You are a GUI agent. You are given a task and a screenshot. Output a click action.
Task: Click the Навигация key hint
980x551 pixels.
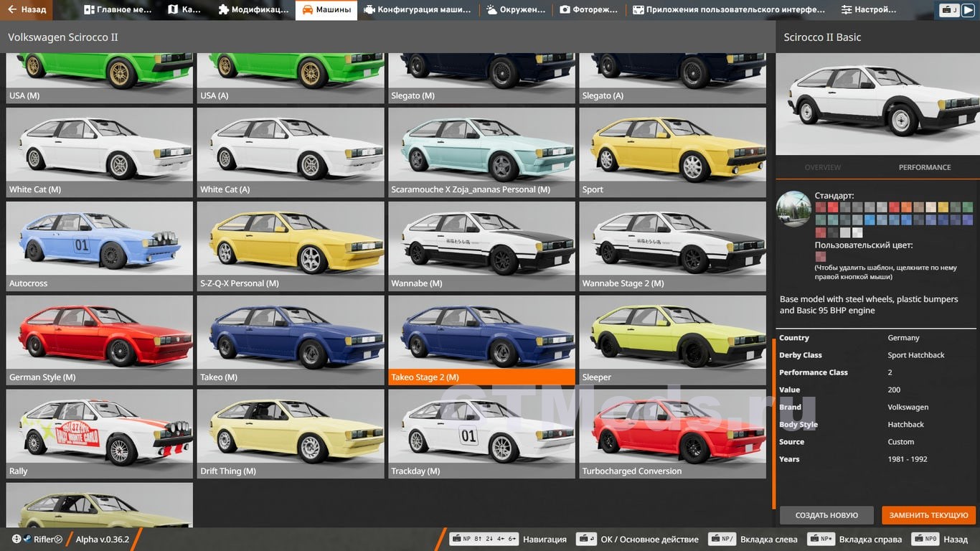tap(508, 539)
